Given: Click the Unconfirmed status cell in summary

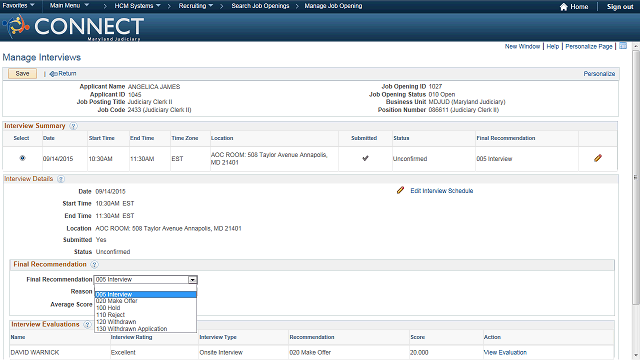Looking at the screenshot, I should (410, 158).
